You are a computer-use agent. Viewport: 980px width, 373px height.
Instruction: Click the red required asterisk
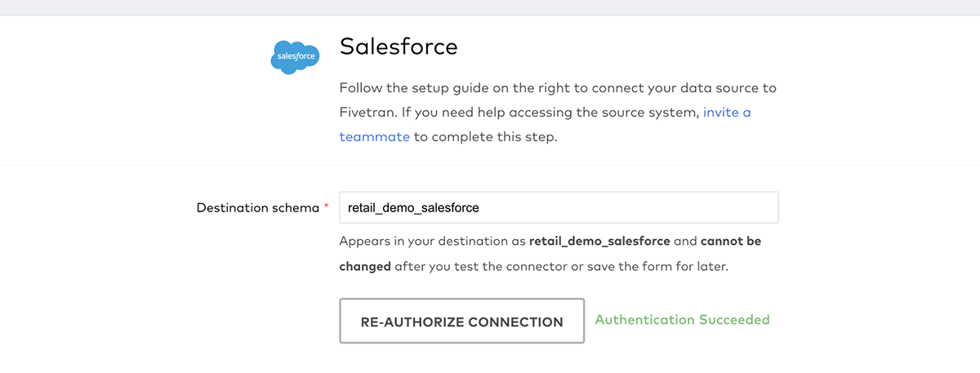click(327, 207)
